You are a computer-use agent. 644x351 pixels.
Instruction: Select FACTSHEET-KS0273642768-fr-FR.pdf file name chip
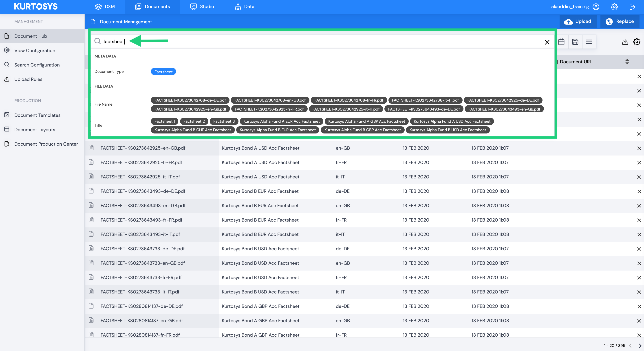(x=349, y=100)
